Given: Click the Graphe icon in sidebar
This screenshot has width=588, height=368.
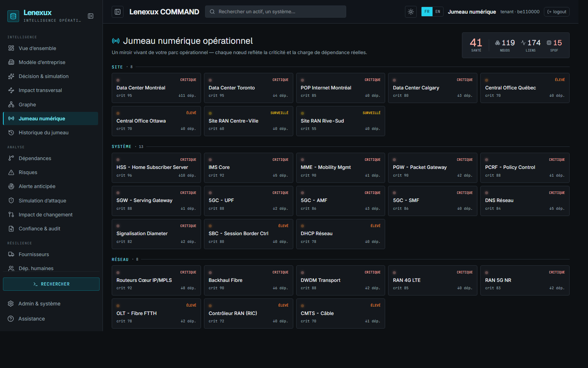Looking at the screenshot, I should pos(11,105).
